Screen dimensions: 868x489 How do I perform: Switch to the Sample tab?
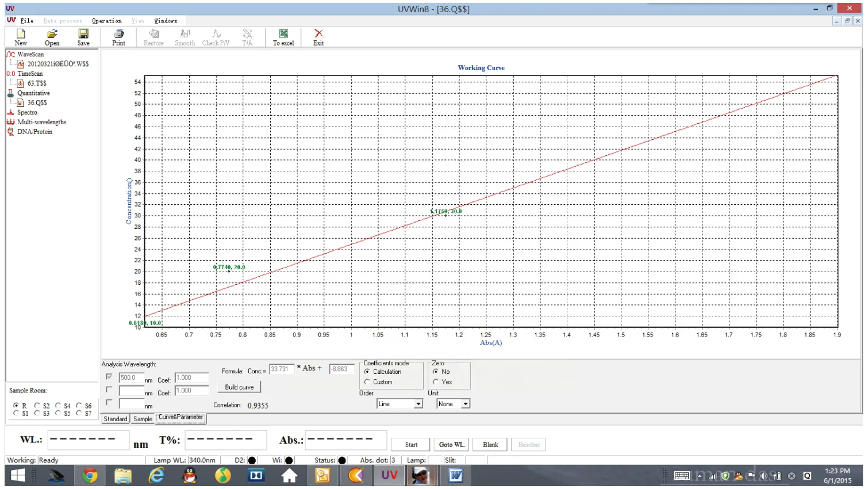tap(143, 419)
